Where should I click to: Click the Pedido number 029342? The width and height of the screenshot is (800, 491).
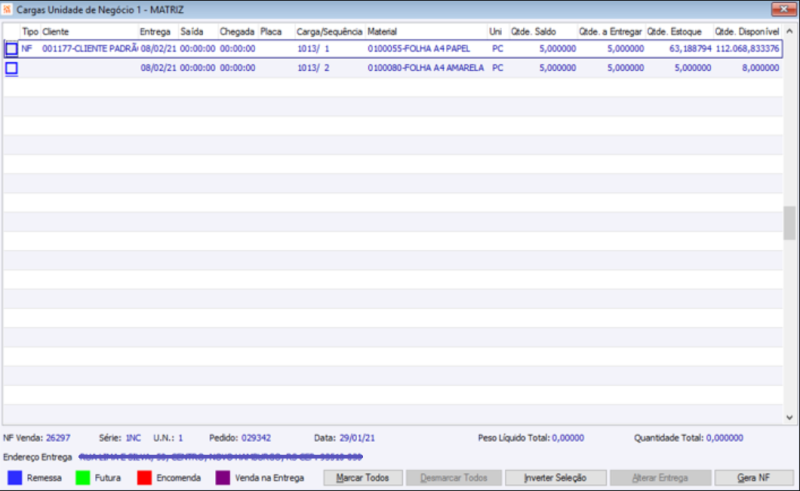(x=256, y=438)
